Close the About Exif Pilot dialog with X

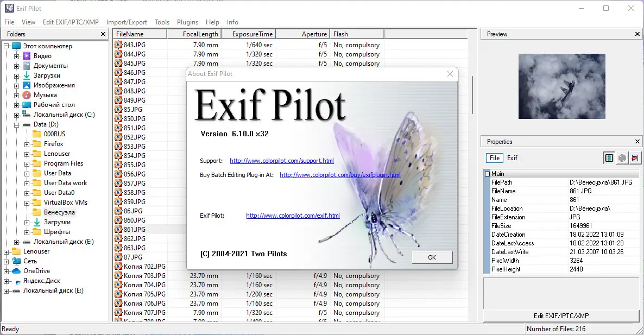450,74
